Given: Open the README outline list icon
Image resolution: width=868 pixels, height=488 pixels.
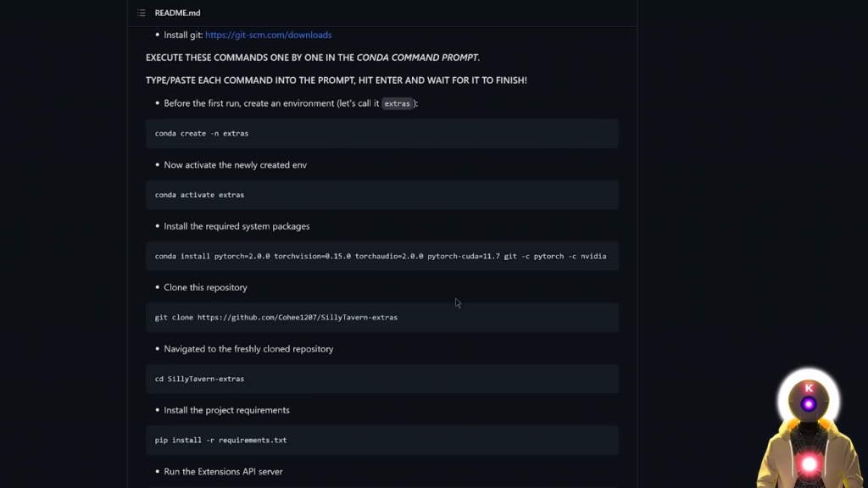Looking at the screenshot, I should coord(142,13).
